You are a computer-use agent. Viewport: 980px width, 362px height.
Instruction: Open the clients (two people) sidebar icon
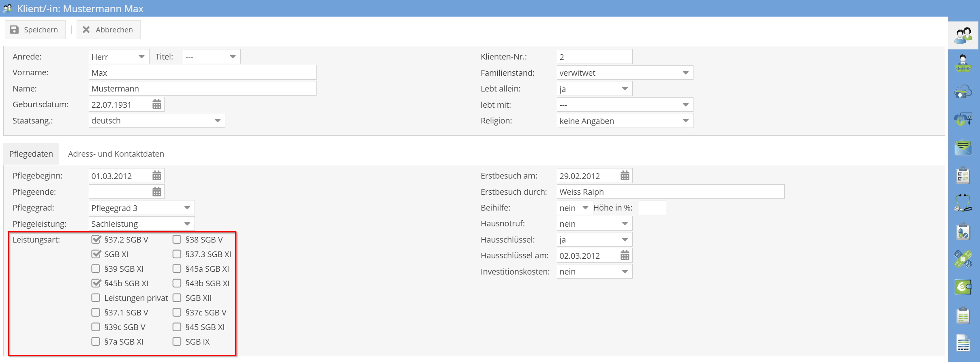click(x=963, y=35)
